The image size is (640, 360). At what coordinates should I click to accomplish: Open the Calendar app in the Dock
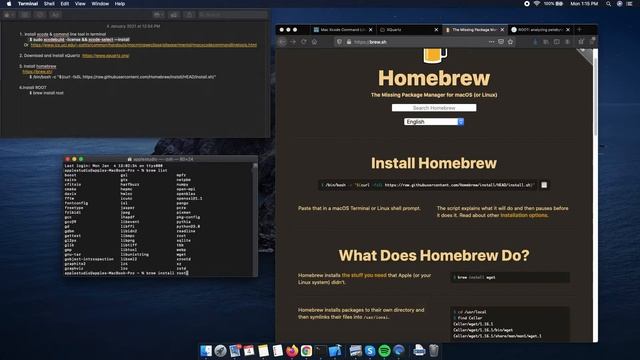[x=249, y=351]
